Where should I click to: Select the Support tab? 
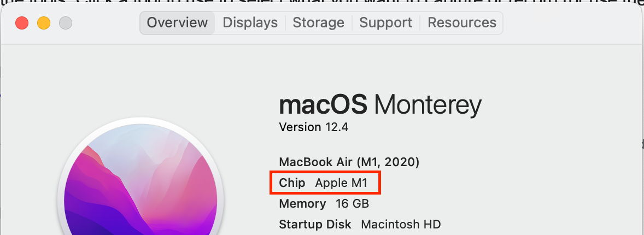tap(385, 22)
